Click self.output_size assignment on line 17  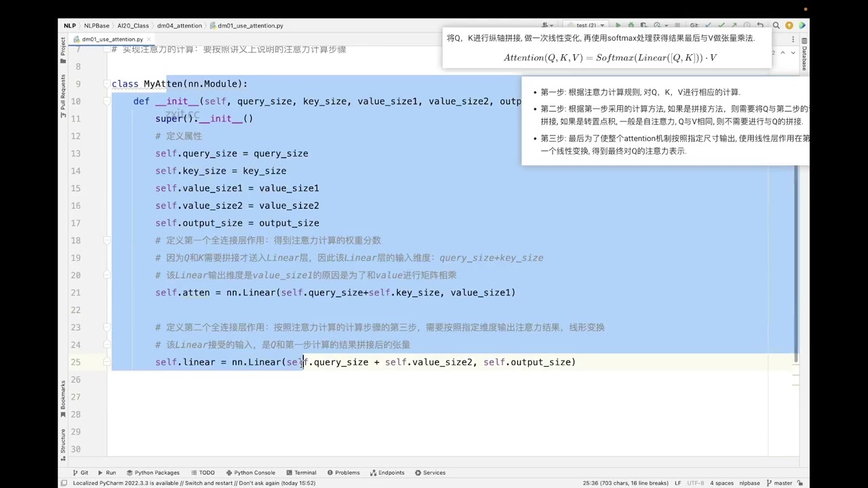pyautogui.click(x=237, y=223)
